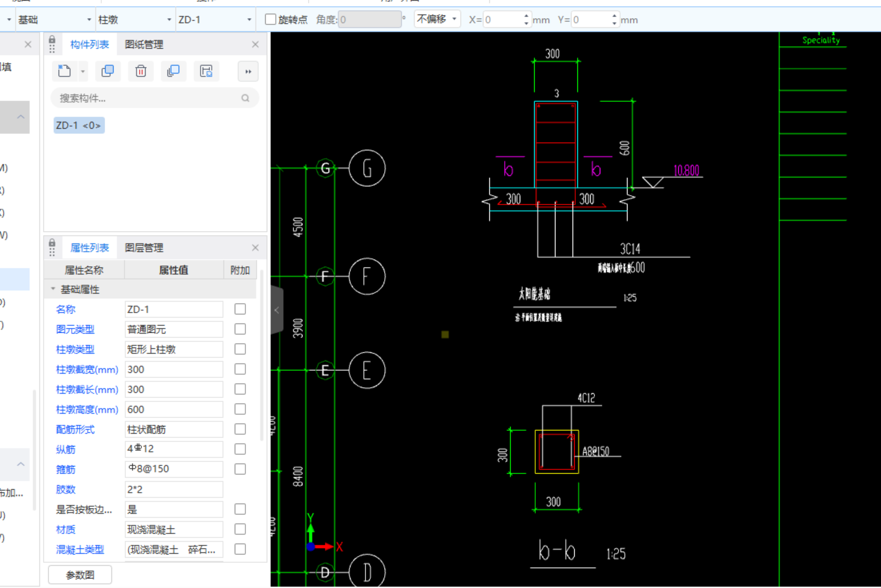Increase the Y offset stepper value
881x588 pixels.
coord(615,16)
